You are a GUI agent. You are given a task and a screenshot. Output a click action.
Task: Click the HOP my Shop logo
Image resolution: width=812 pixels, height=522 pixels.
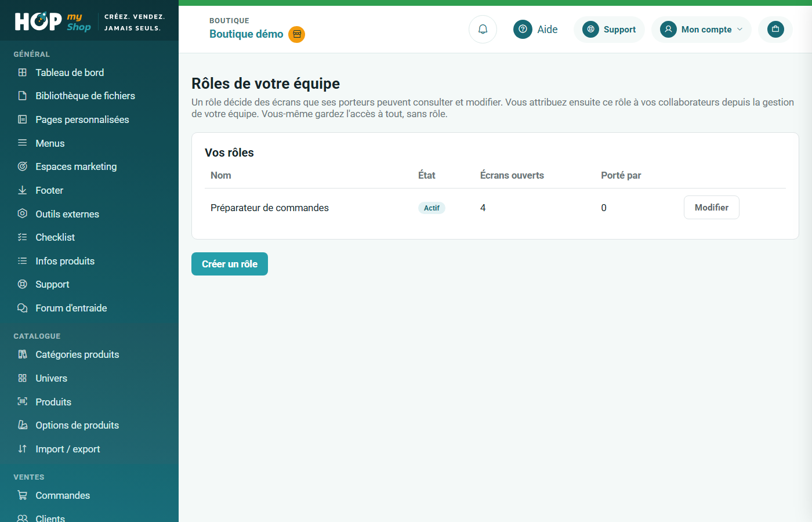53,21
